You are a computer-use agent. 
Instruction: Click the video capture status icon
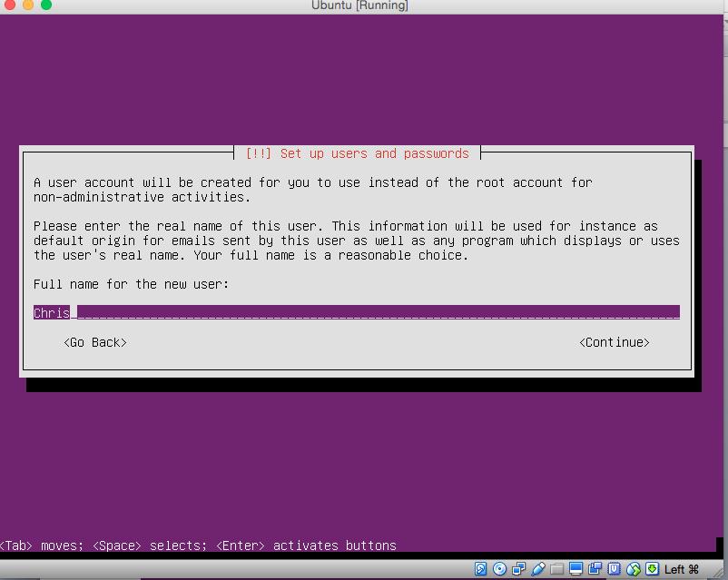pos(595,568)
